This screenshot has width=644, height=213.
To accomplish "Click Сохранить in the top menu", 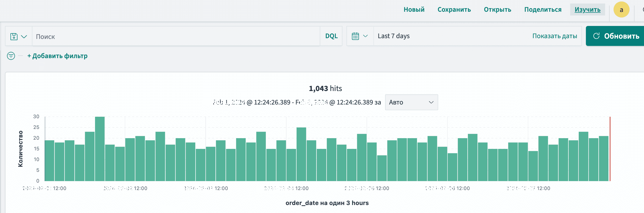I will (x=454, y=9).
